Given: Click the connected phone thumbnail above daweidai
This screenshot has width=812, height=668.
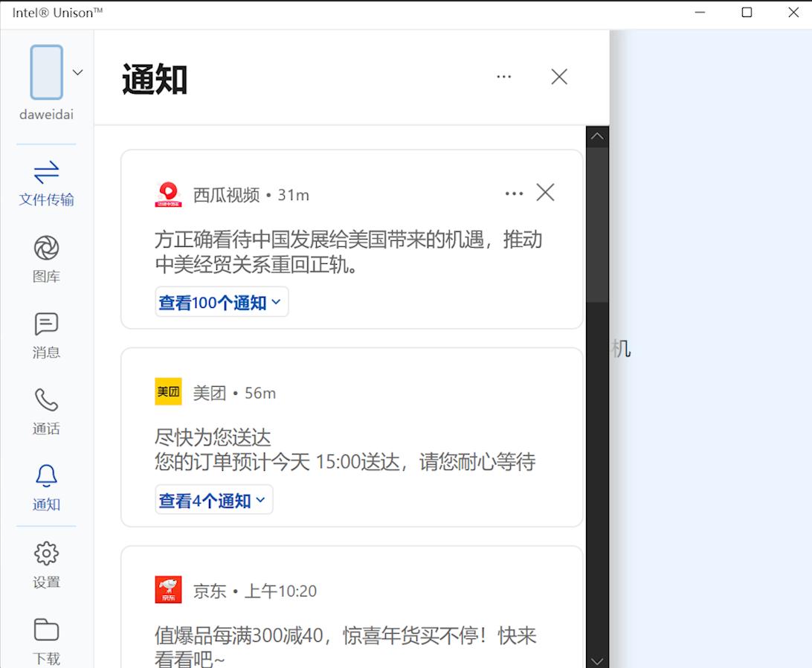Looking at the screenshot, I should point(46,71).
